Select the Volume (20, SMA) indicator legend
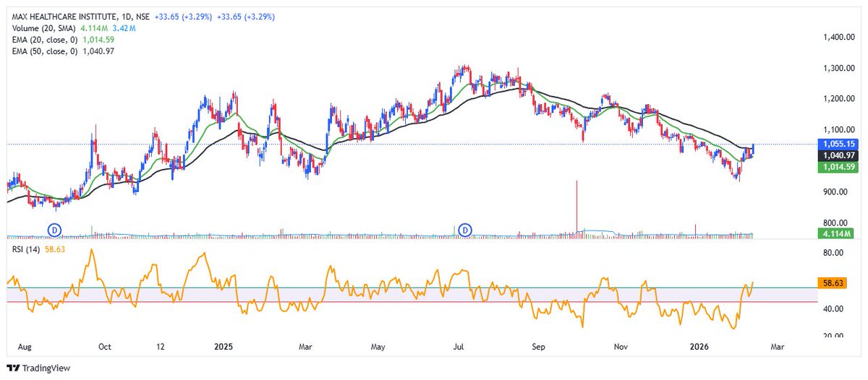 [43, 28]
